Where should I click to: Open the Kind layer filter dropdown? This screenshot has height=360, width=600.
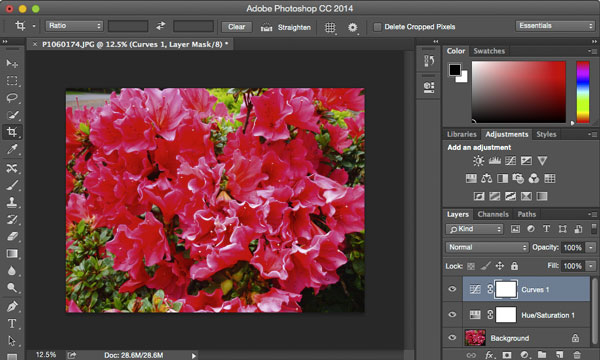pos(474,229)
